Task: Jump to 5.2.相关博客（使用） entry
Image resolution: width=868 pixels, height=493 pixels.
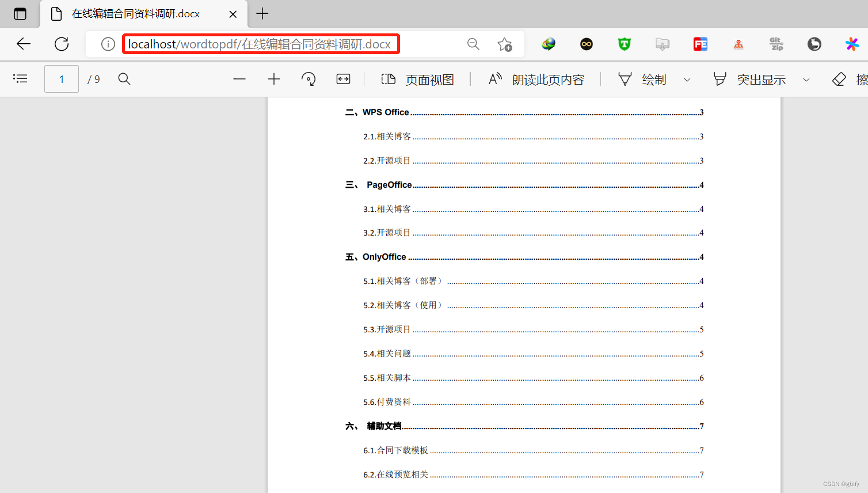Action: [534, 305]
